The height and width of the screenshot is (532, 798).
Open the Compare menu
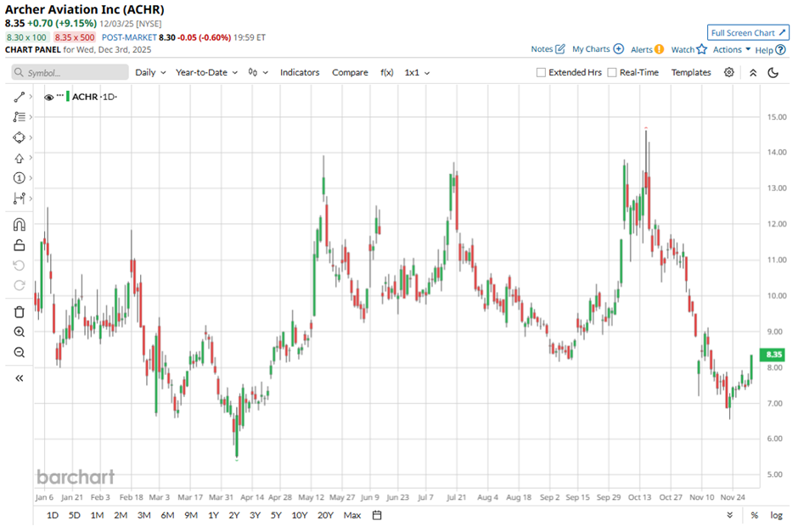[350, 72]
